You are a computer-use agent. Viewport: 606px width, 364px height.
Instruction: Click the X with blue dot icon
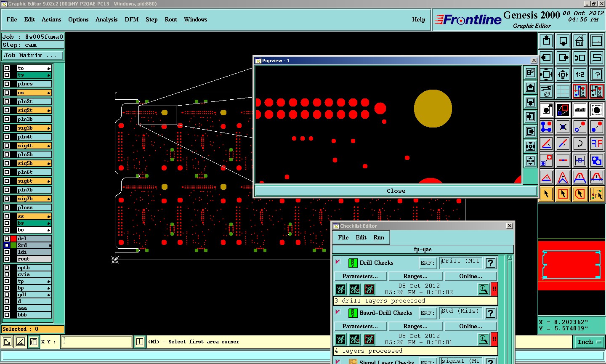[563, 127]
